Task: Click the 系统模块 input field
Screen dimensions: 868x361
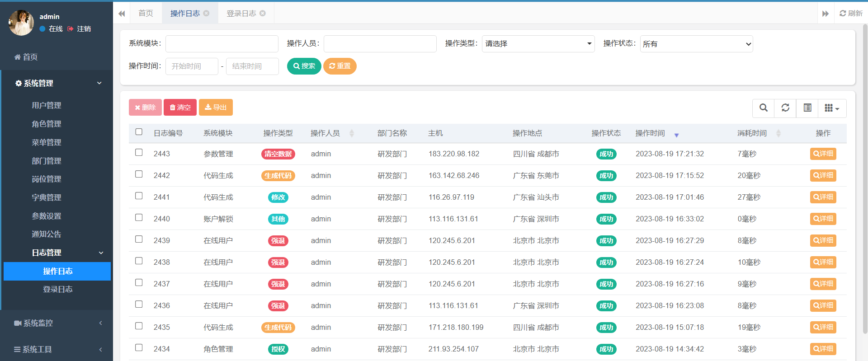Action: click(x=222, y=44)
